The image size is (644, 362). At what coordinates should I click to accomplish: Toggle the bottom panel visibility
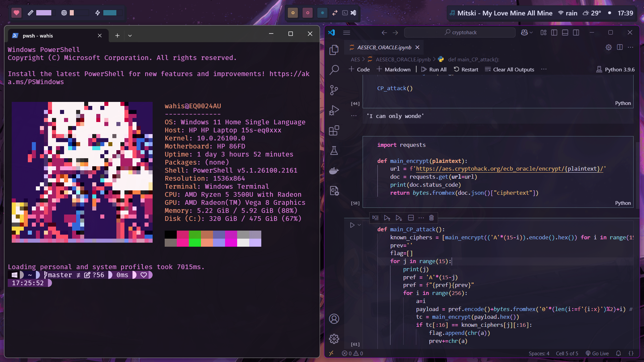pyautogui.click(x=565, y=32)
